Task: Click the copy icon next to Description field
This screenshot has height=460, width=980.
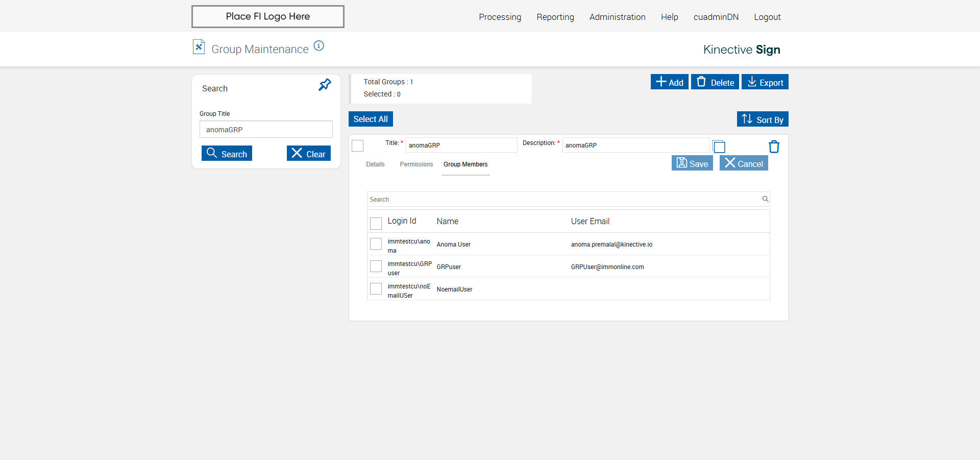Action: tap(719, 147)
